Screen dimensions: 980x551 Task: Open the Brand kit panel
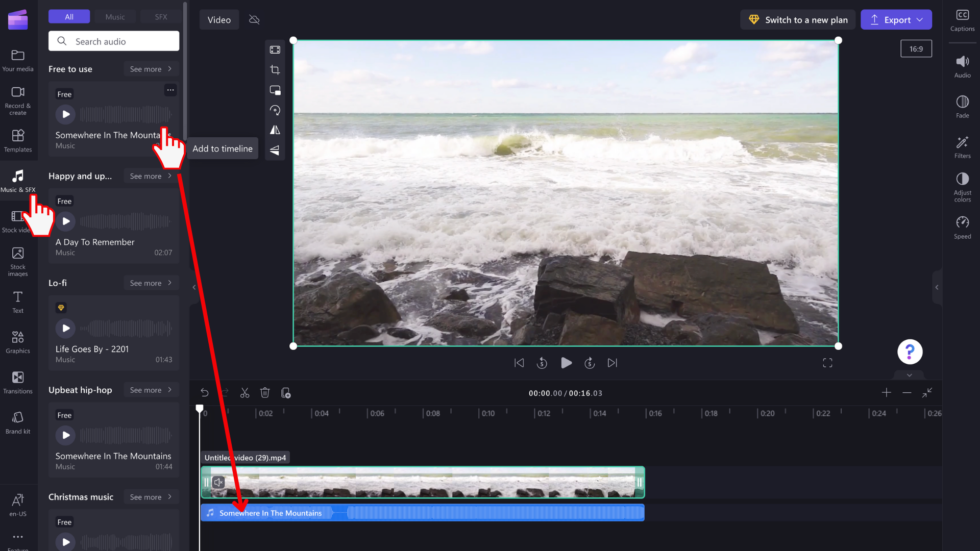pyautogui.click(x=18, y=423)
